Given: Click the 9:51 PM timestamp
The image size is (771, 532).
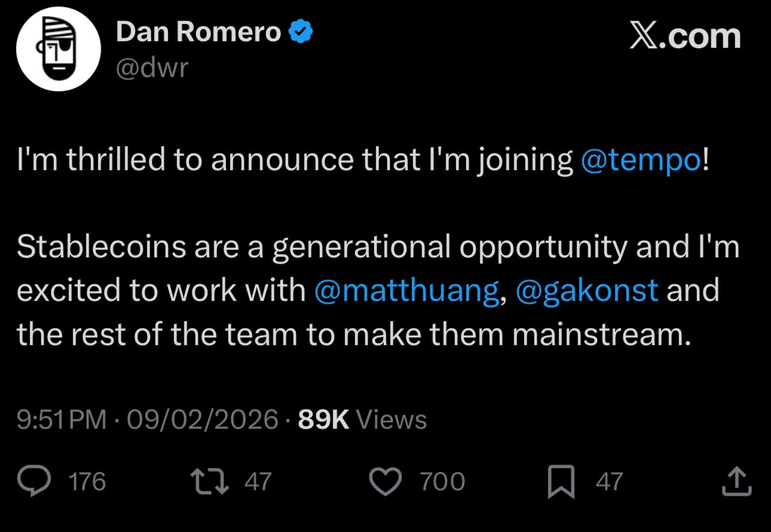Looking at the screenshot, I should 61,419.
